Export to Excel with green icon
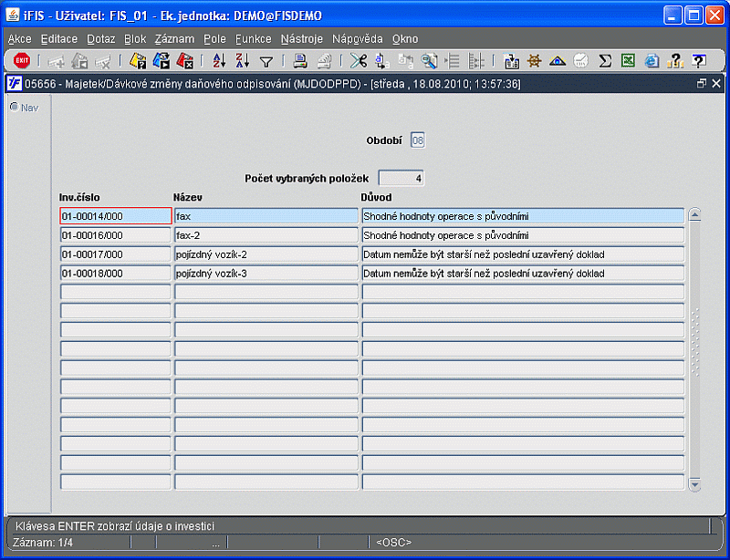730x560 pixels. pyautogui.click(x=628, y=60)
